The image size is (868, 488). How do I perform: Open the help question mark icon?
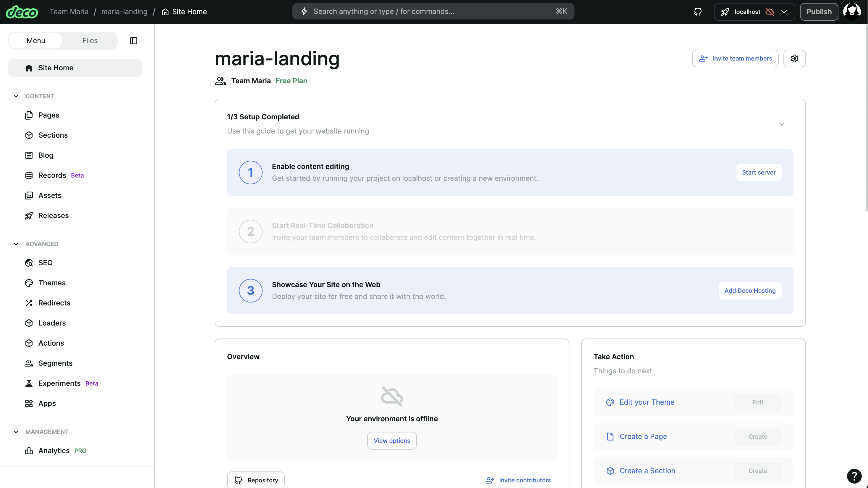854,476
